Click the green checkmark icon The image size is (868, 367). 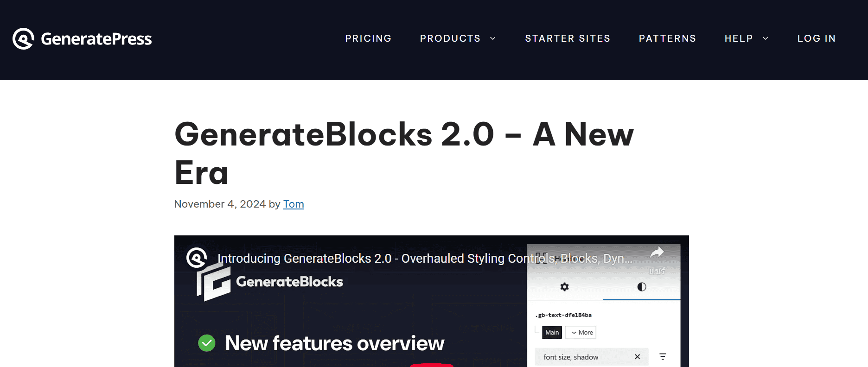(x=207, y=343)
